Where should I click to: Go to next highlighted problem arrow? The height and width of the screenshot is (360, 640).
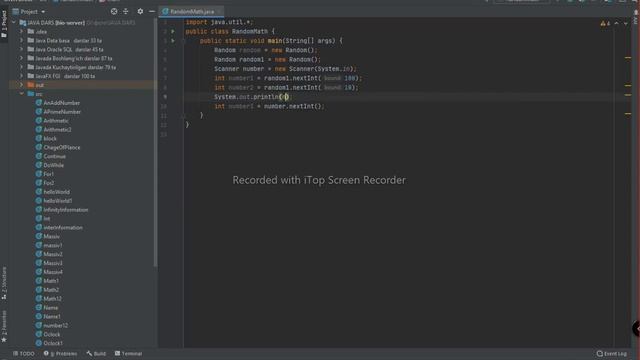point(626,24)
